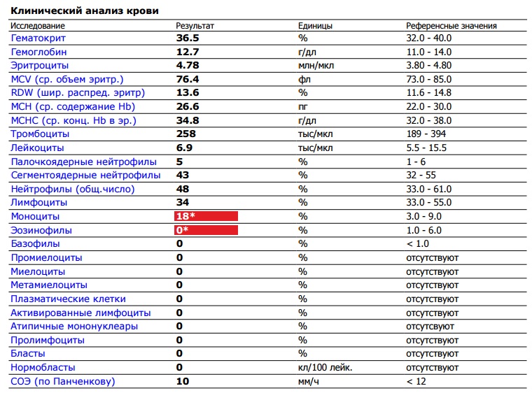532x393 pixels.
Task: Select the Эритроциты row link
Action: tap(38, 65)
